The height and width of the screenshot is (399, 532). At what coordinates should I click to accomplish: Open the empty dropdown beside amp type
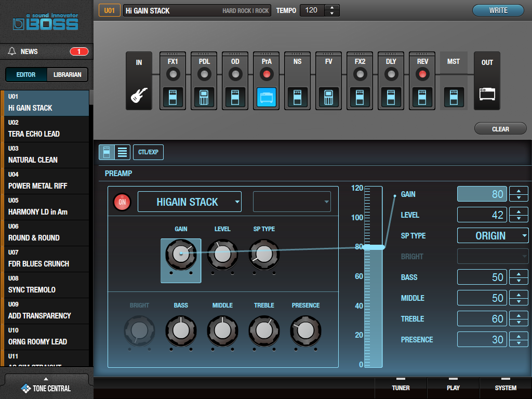pos(292,202)
